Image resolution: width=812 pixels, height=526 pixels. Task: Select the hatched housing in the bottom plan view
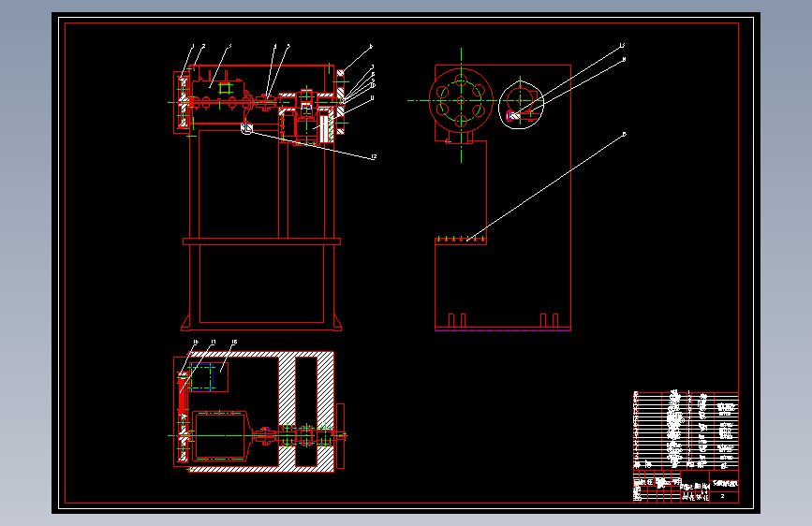pyautogui.click(x=261, y=412)
